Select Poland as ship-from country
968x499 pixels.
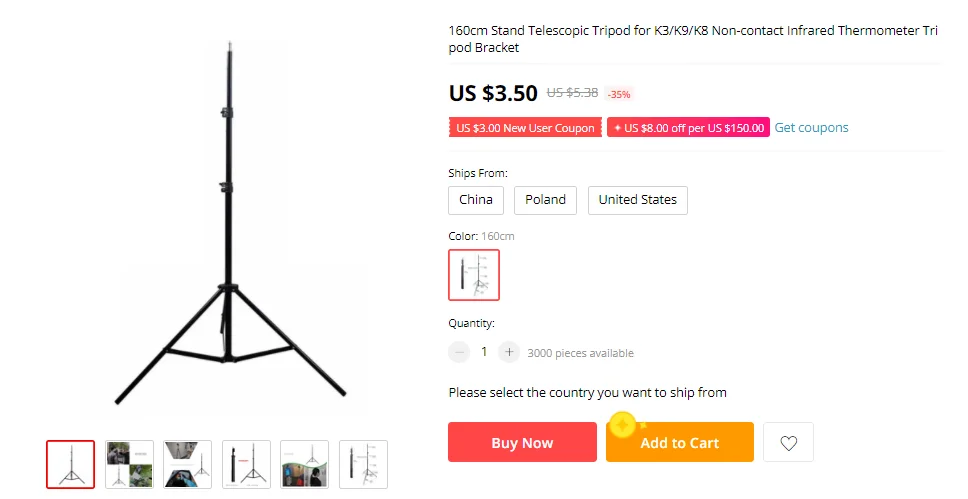545,200
